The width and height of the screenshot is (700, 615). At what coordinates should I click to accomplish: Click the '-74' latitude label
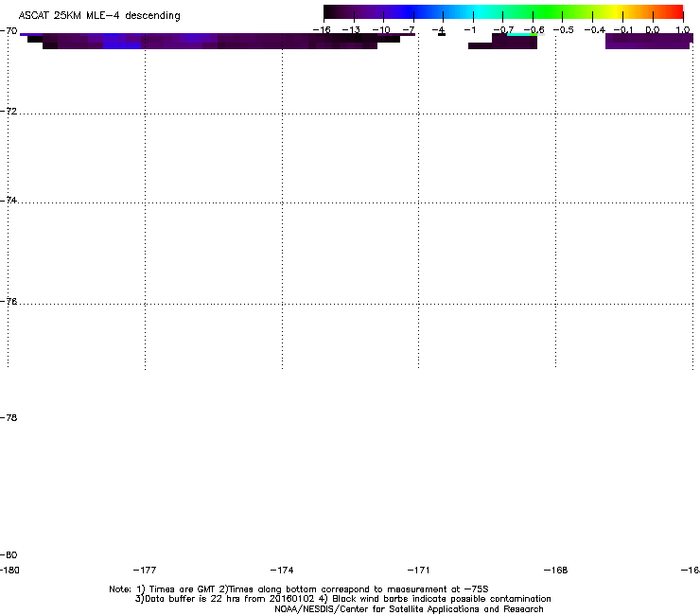9,200
